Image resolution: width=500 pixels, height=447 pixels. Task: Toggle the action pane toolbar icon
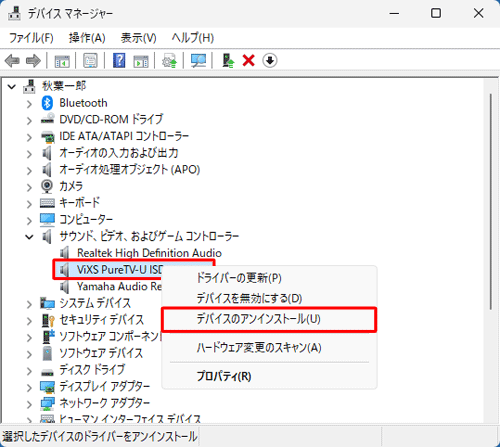[141, 61]
